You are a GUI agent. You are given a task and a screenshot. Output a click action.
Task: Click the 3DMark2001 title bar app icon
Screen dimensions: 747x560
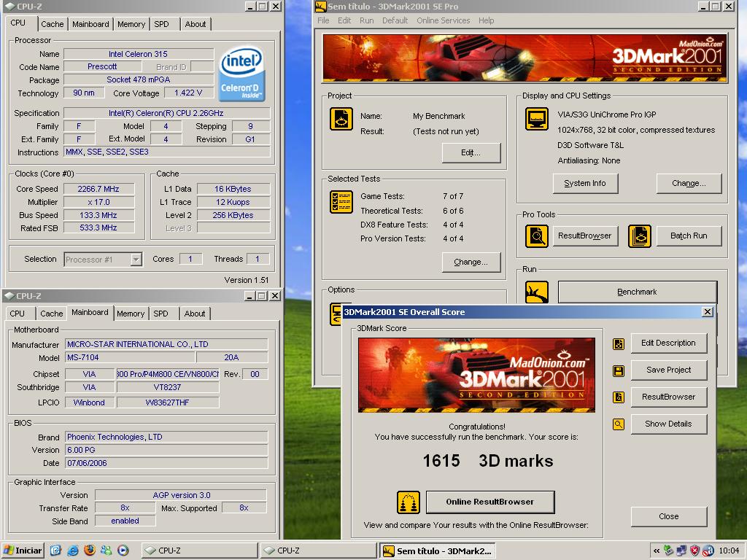(321, 7)
